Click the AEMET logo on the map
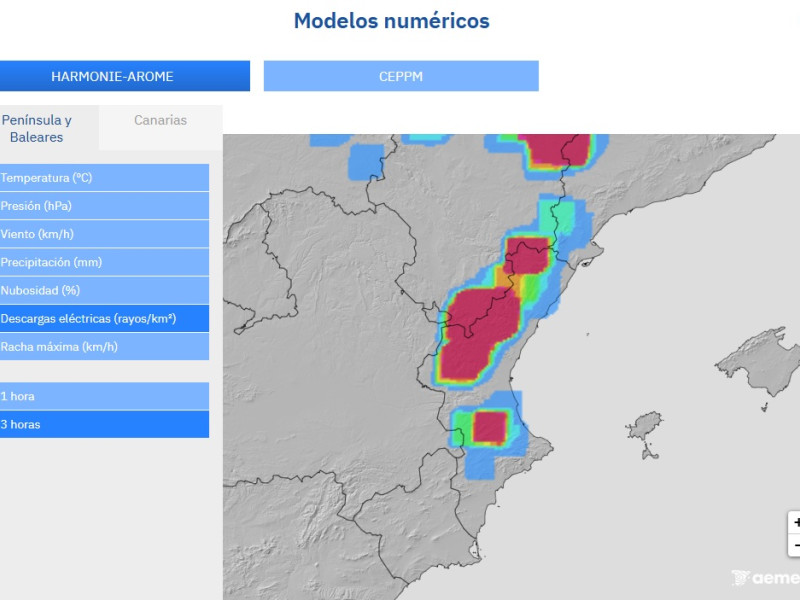This screenshot has width=800, height=600. (766, 578)
